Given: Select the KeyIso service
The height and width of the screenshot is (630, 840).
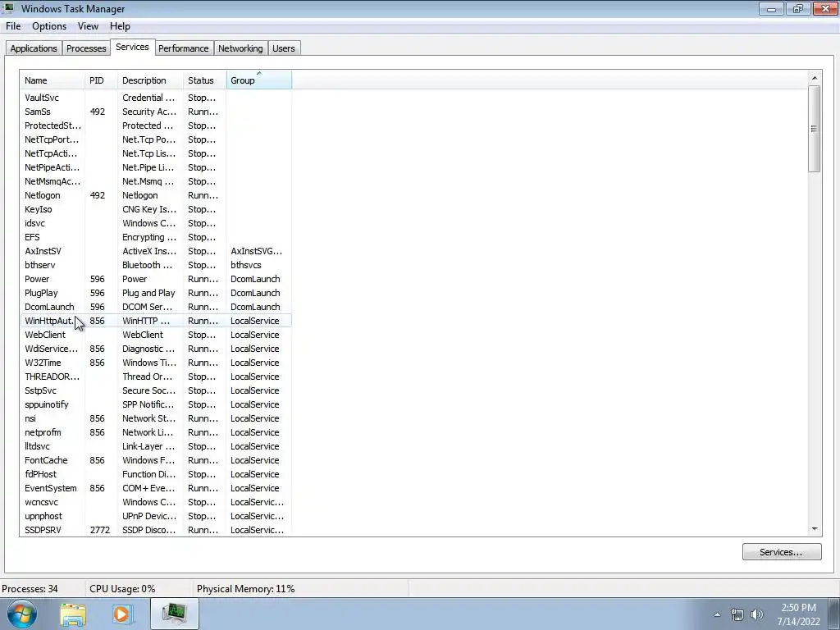Looking at the screenshot, I should [x=38, y=209].
